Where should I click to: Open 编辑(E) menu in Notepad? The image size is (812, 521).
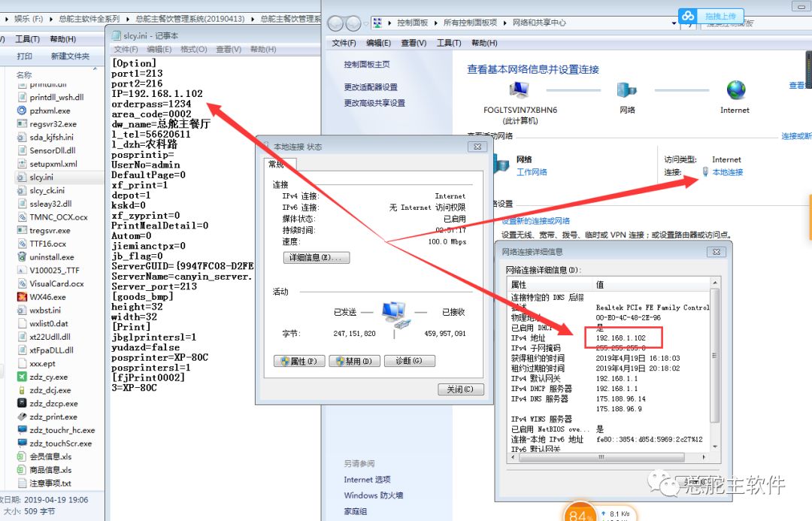coord(159,49)
